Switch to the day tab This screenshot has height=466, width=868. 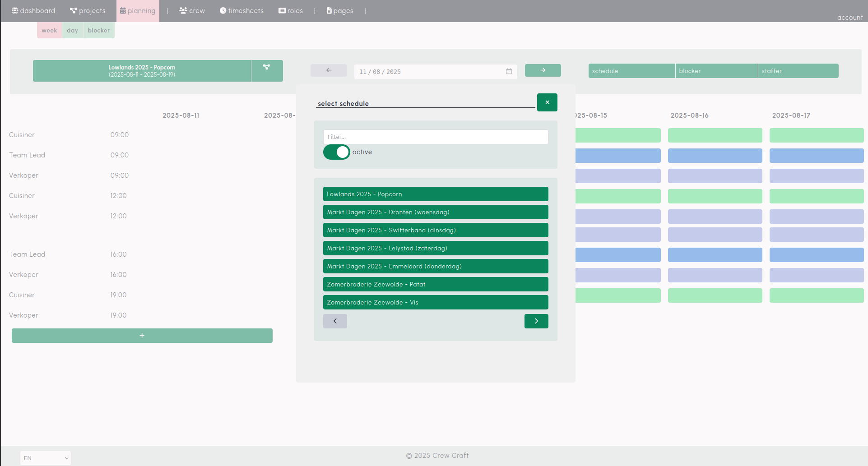72,30
